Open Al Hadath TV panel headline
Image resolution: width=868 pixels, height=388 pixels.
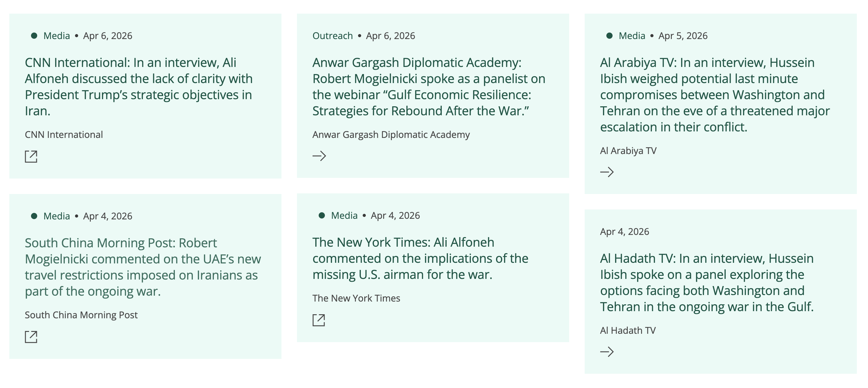(706, 283)
